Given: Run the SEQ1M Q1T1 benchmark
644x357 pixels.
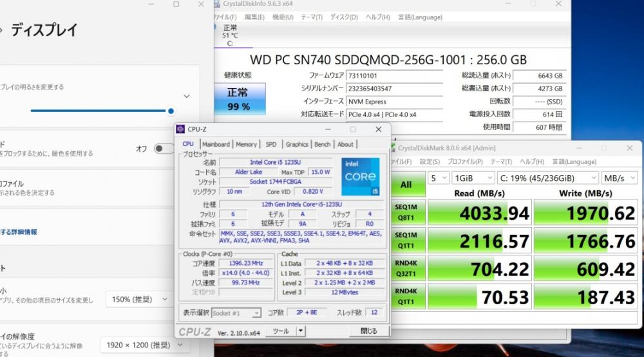Looking at the screenshot, I should (x=406, y=240).
